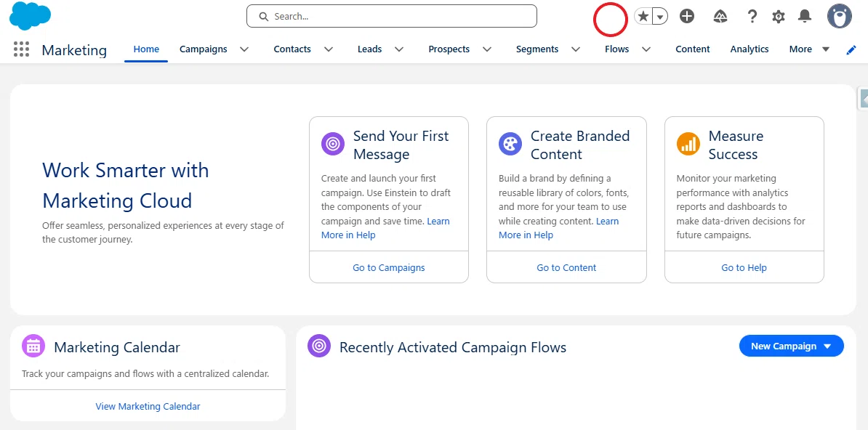Open the user profile avatar
Screen dimensions: 868x430
[839, 16]
